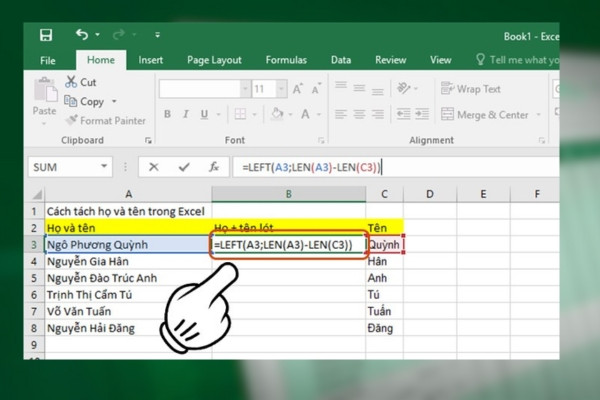
Task: Click the Increase Font Size icon
Action: [x=297, y=89]
